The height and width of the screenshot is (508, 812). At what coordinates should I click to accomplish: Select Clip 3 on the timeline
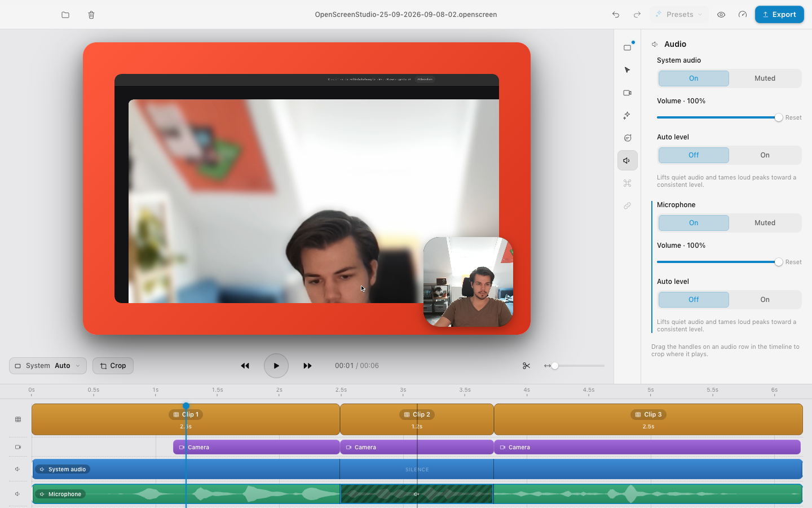click(648, 419)
